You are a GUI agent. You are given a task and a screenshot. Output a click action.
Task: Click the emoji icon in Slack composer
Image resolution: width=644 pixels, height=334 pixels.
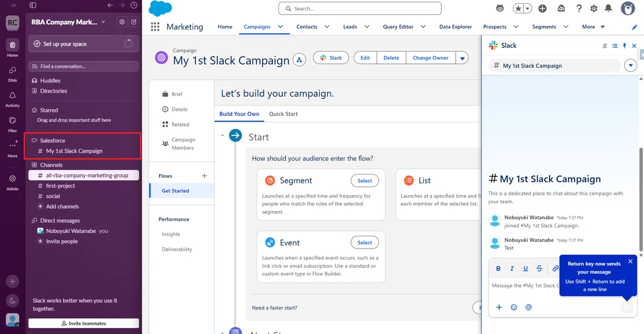tap(514, 307)
